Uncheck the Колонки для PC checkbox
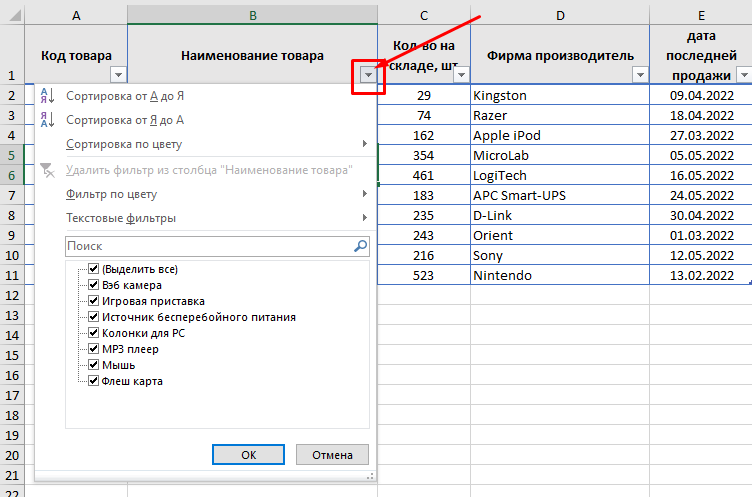752x497 pixels. tap(94, 332)
